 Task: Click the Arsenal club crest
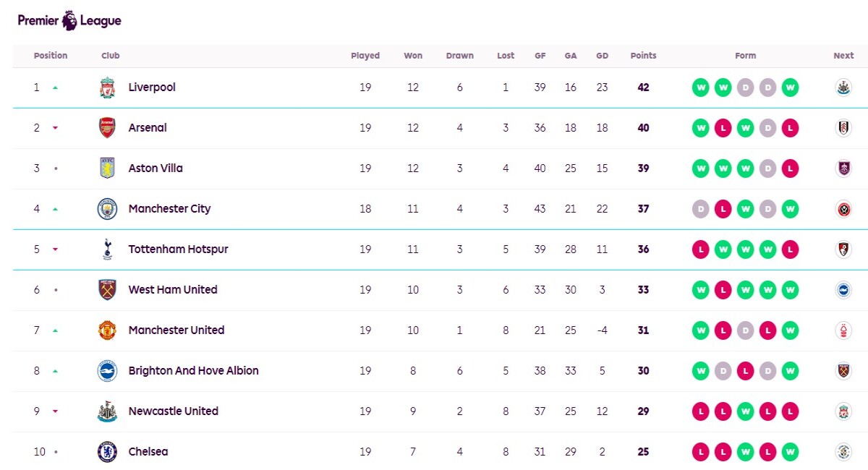(107, 128)
